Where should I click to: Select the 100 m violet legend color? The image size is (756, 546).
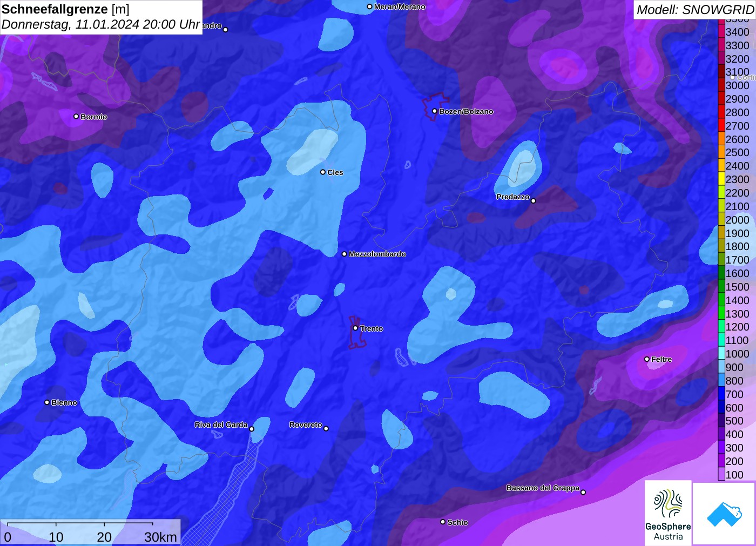click(x=721, y=475)
